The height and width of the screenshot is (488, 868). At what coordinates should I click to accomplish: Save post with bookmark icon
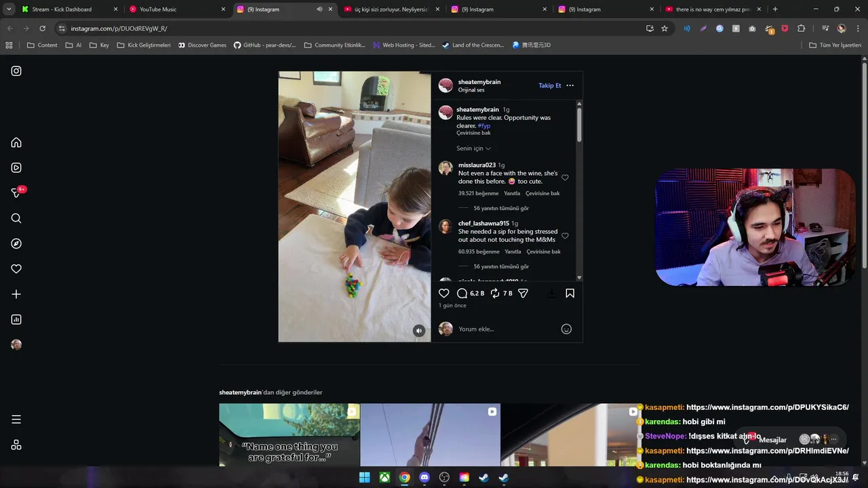click(x=570, y=293)
